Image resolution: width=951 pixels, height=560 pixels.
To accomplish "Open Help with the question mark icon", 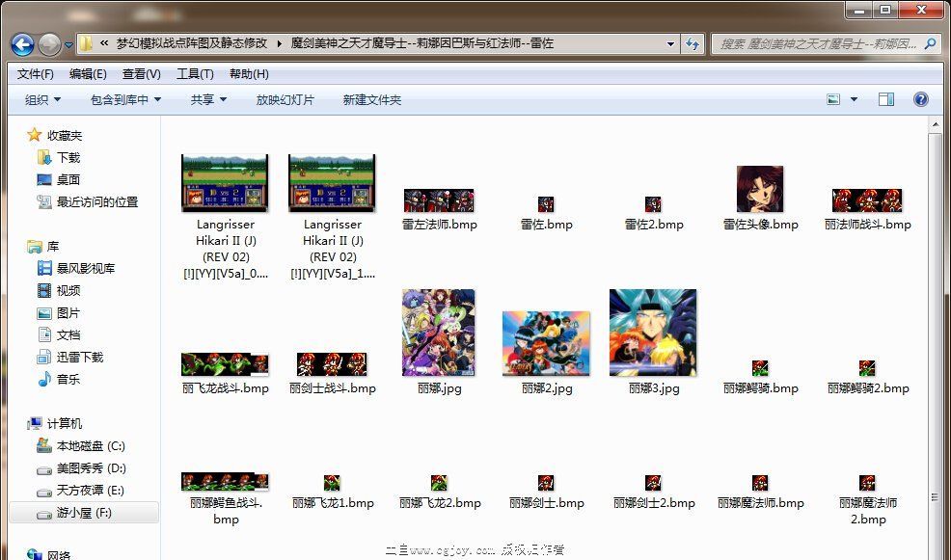I will [921, 99].
